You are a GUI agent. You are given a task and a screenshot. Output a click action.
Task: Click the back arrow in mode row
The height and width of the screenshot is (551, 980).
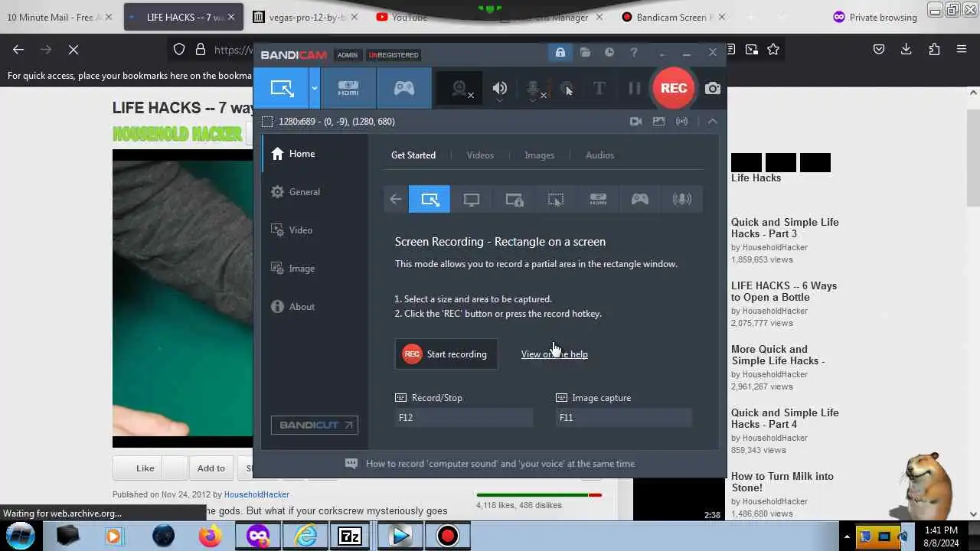point(395,200)
